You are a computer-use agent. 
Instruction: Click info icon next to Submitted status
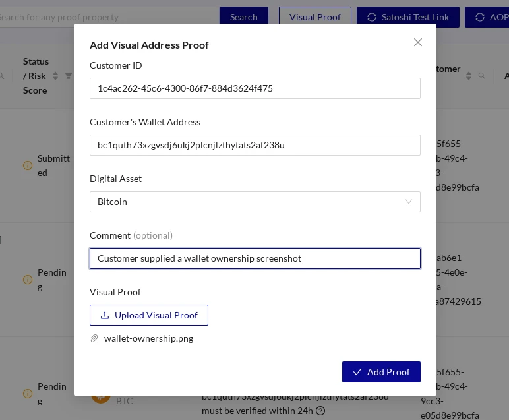point(28,165)
